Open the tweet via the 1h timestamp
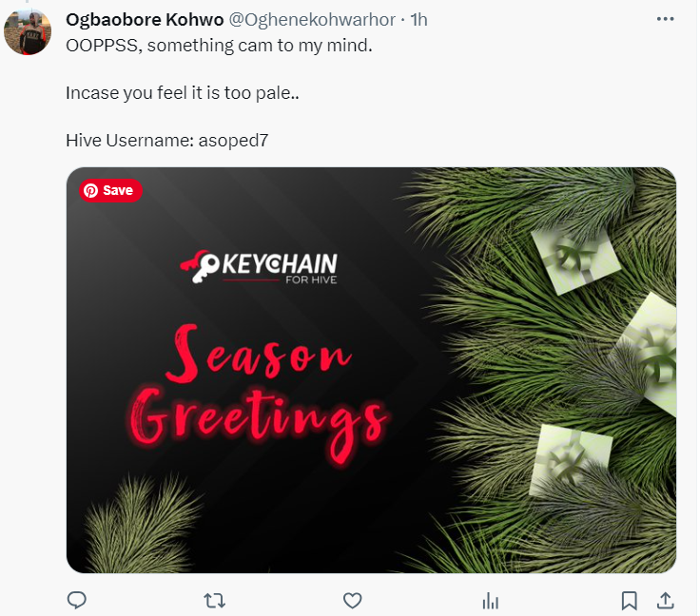The height and width of the screenshot is (616, 700). coord(418,20)
